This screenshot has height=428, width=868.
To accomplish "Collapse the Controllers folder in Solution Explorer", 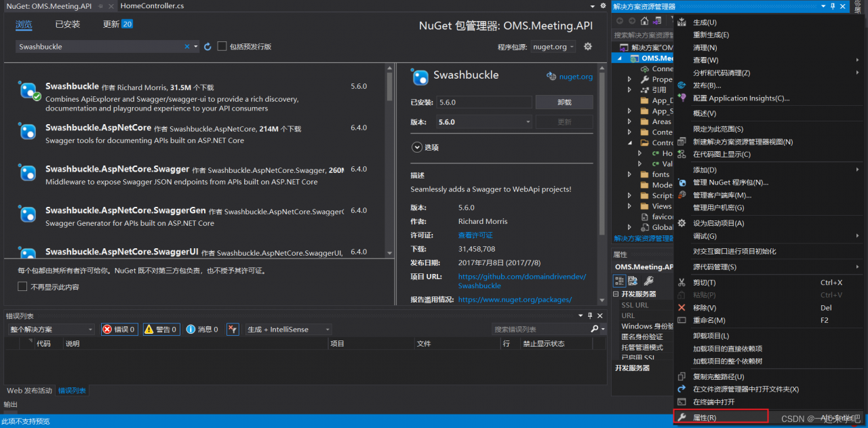I will click(629, 143).
